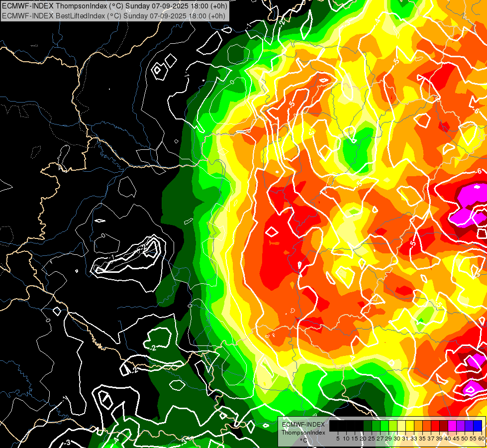Click the dark green 20-25 legend swatch
This screenshot has height=448, width=487.
tap(368, 426)
